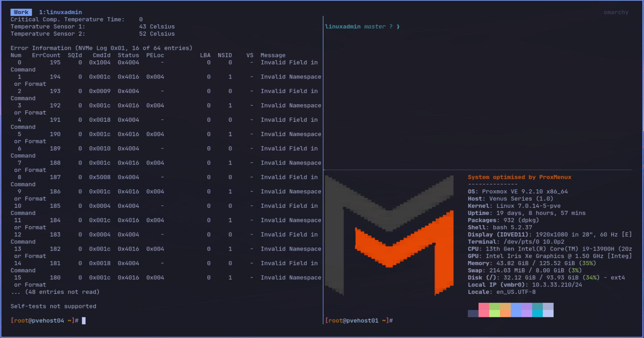
Task: Select the 'Critical Comp. Temperature Time:' label
Action: (x=68, y=19)
